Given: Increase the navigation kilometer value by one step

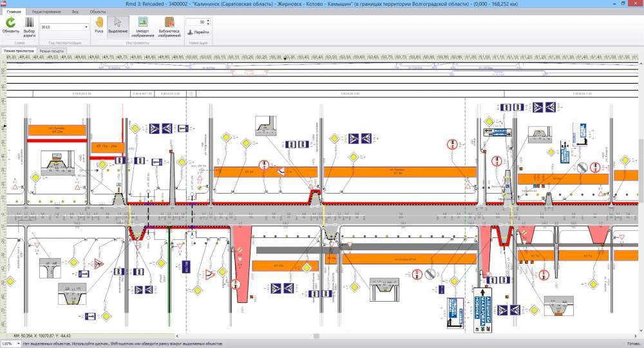Looking at the screenshot, I should point(208,20).
